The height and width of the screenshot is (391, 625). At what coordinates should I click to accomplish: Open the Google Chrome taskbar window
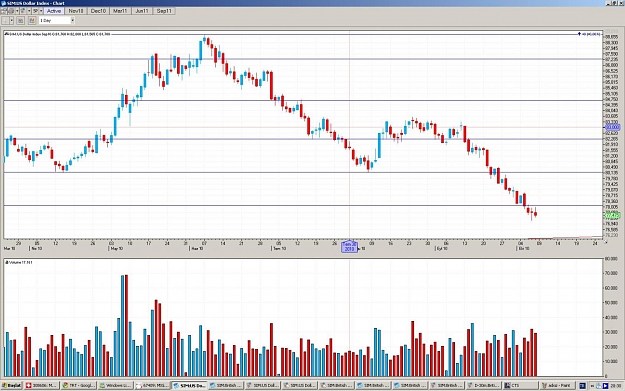[x=79, y=386]
